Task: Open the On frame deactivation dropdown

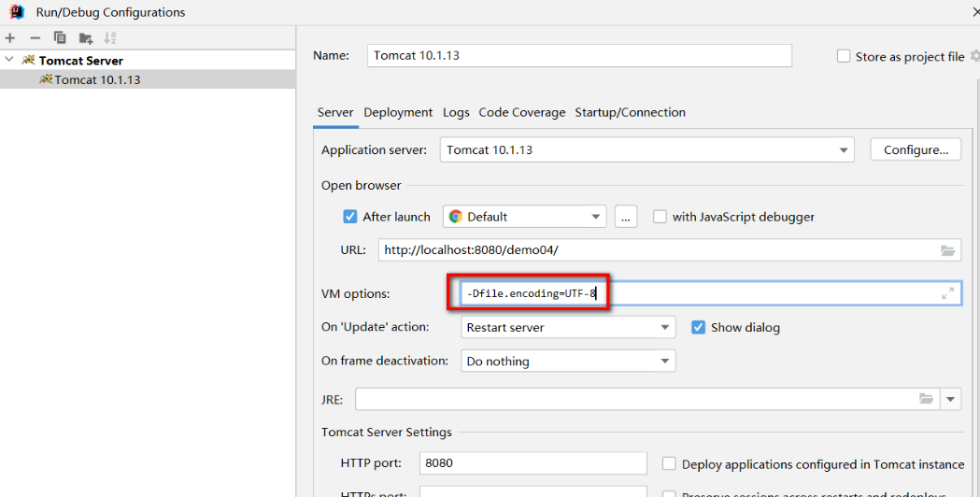Action: tap(568, 362)
